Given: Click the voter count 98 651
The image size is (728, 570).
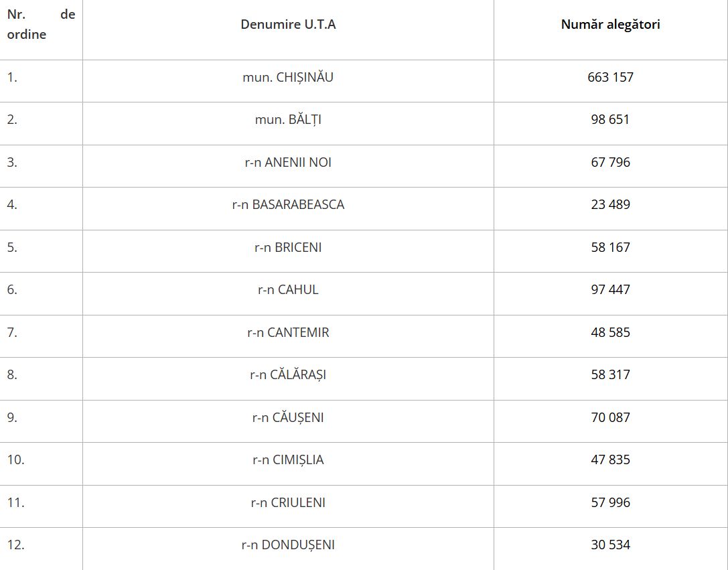Looking at the screenshot, I should point(611,120).
